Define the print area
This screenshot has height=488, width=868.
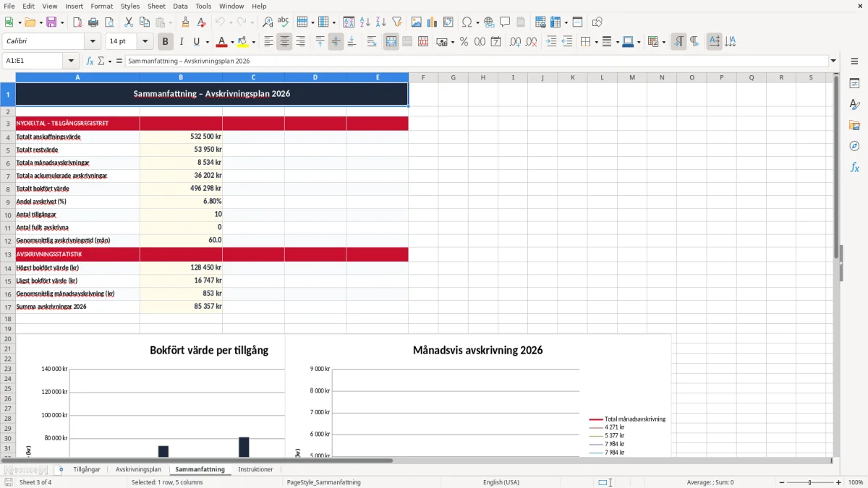point(539,22)
